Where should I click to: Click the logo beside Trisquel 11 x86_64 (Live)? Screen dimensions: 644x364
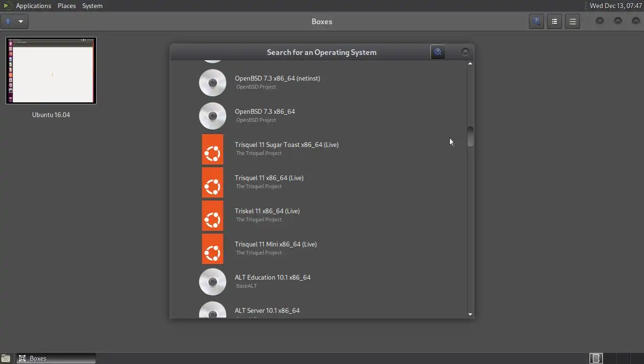pyautogui.click(x=213, y=182)
